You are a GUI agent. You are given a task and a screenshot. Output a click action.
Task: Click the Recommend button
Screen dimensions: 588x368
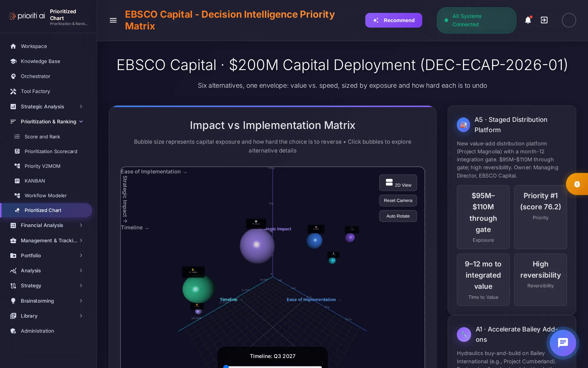[394, 20]
